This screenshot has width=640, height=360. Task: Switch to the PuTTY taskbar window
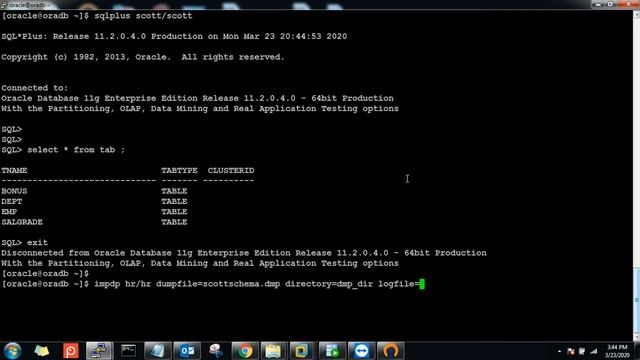[99, 351]
